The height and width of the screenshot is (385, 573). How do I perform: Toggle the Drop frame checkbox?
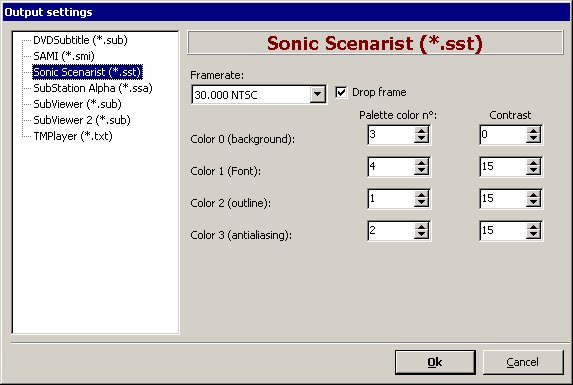click(x=341, y=92)
